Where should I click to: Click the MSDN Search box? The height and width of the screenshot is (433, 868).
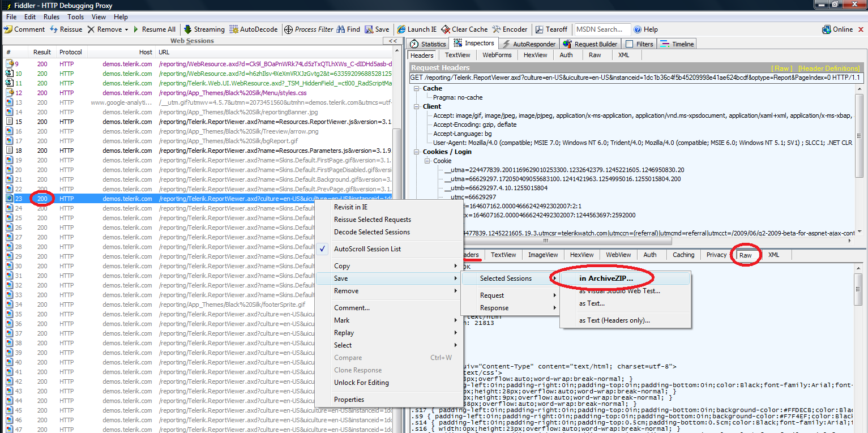point(602,29)
